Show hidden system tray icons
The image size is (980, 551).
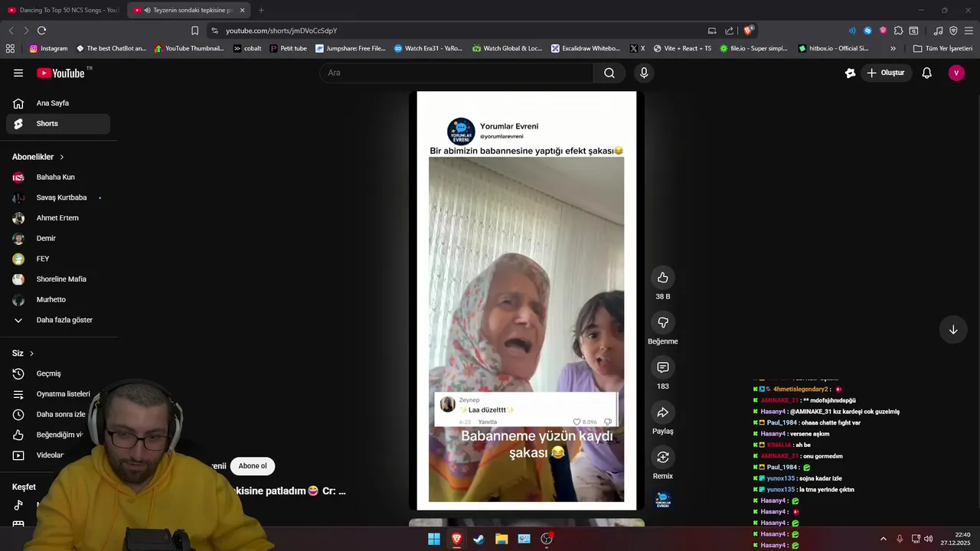tap(883, 539)
